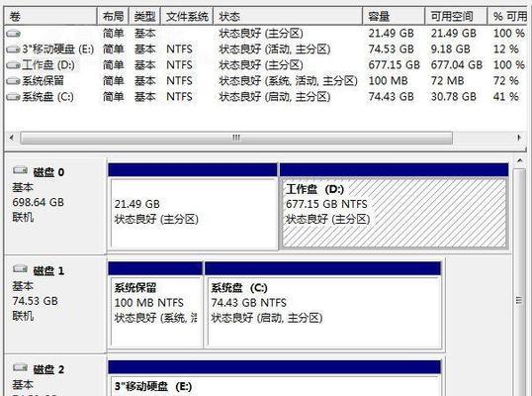Select the 系统盘 (C:) drive icon in list

13,97
